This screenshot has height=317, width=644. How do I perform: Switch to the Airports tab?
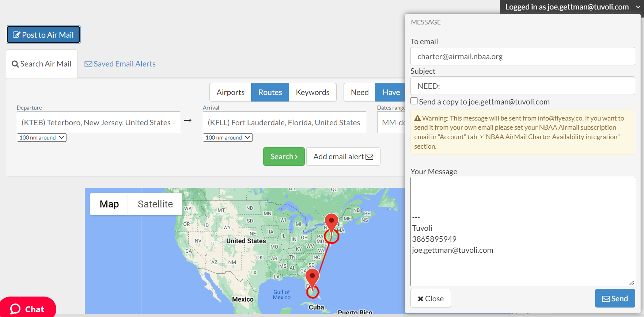[x=230, y=92]
